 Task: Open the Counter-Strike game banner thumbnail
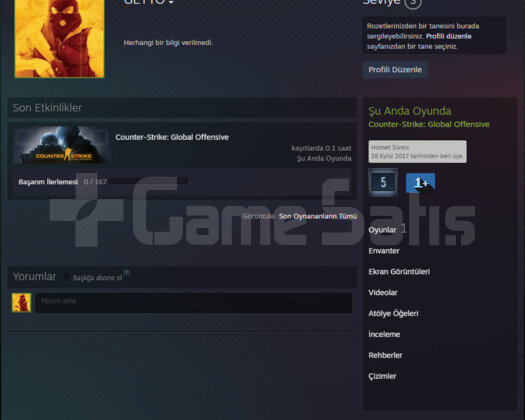pos(62,145)
